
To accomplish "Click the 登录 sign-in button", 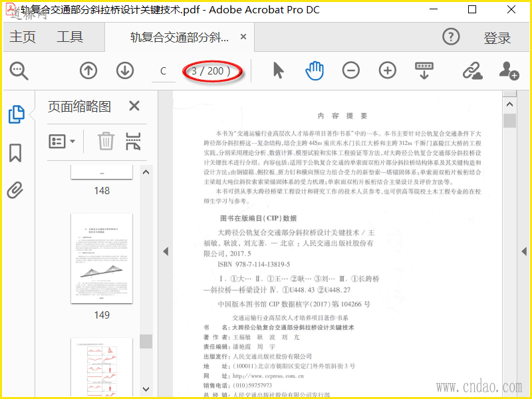I will coord(497,38).
